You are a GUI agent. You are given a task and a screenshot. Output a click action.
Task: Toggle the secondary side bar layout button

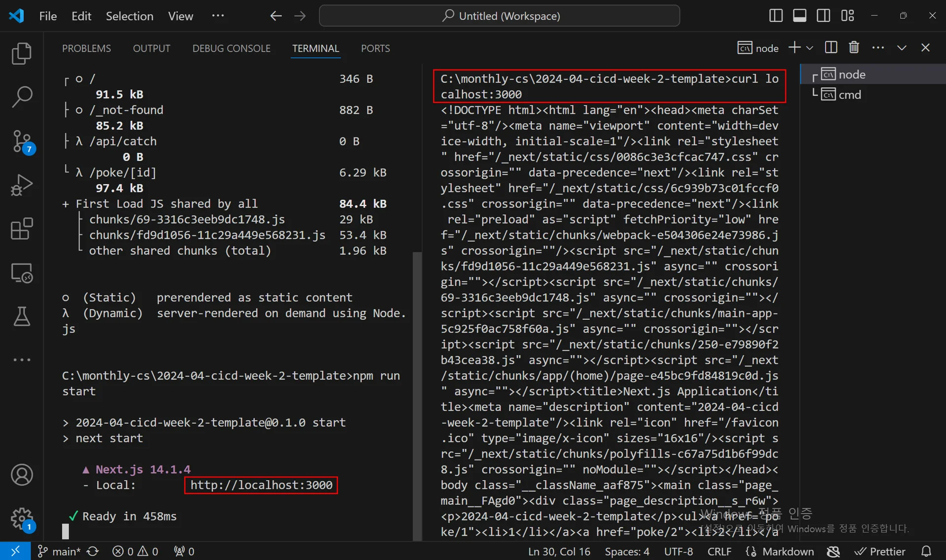823,16
